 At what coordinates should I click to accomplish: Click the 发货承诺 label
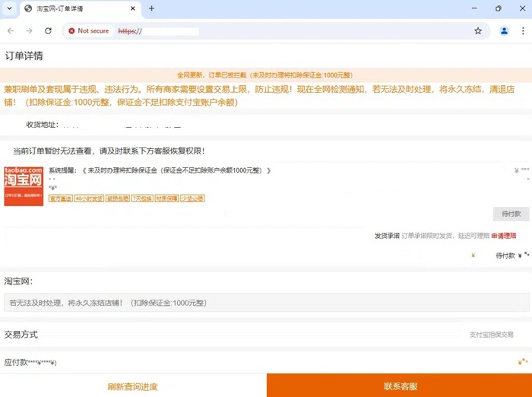pos(387,236)
